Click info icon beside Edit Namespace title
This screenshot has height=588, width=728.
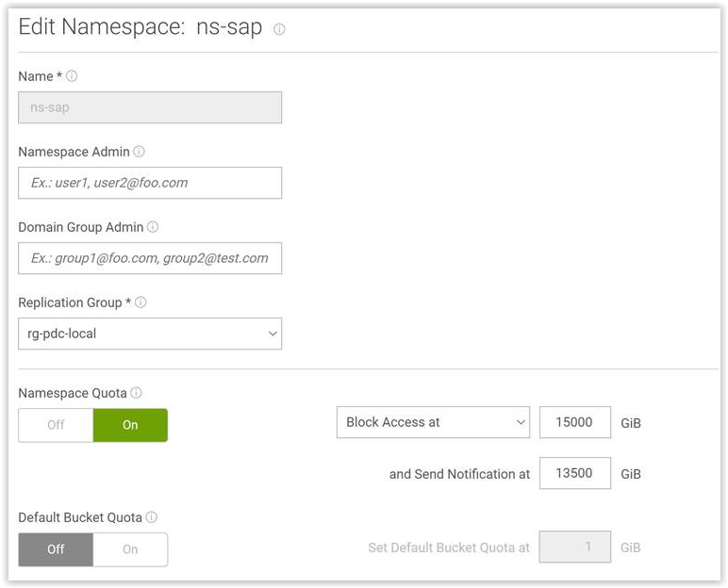point(279,29)
